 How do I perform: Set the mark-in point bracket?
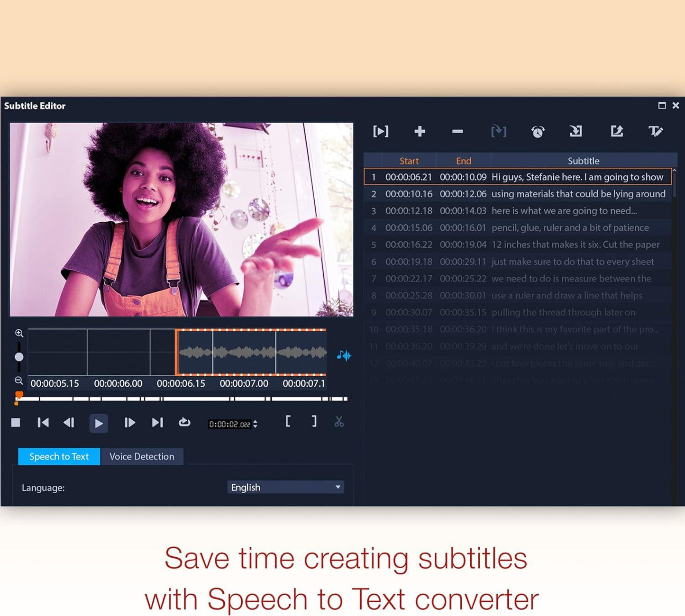[288, 422]
